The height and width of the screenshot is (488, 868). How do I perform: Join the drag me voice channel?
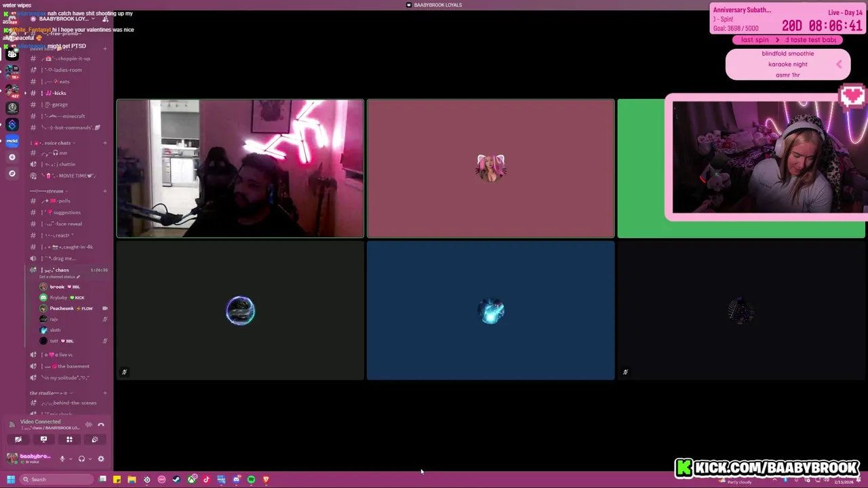(x=68, y=258)
